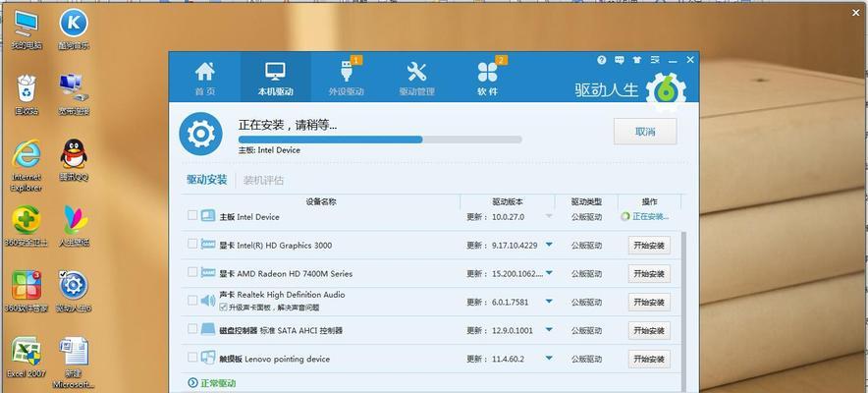Click the 驱动版本 column header

point(507,202)
